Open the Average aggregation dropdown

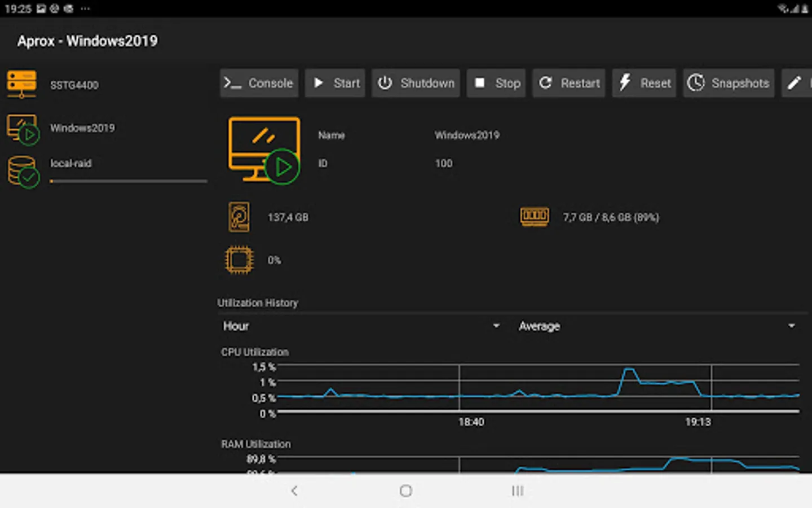point(657,326)
